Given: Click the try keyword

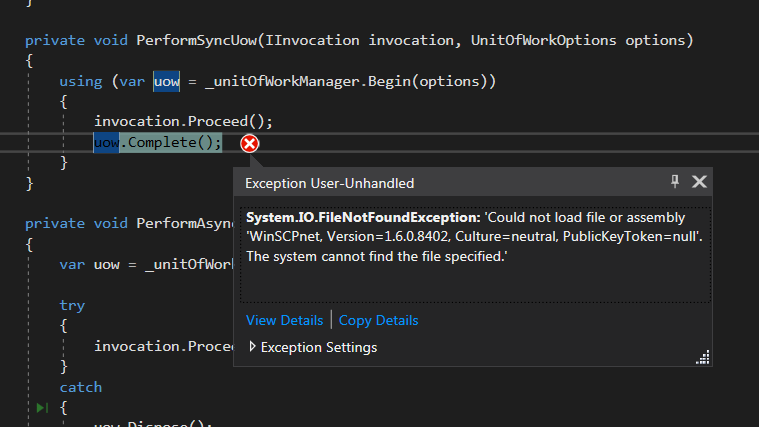Looking at the screenshot, I should tap(72, 305).
